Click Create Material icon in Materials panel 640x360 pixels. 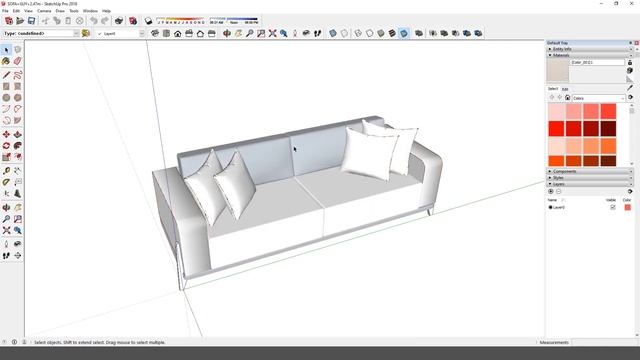pos(630,71)
